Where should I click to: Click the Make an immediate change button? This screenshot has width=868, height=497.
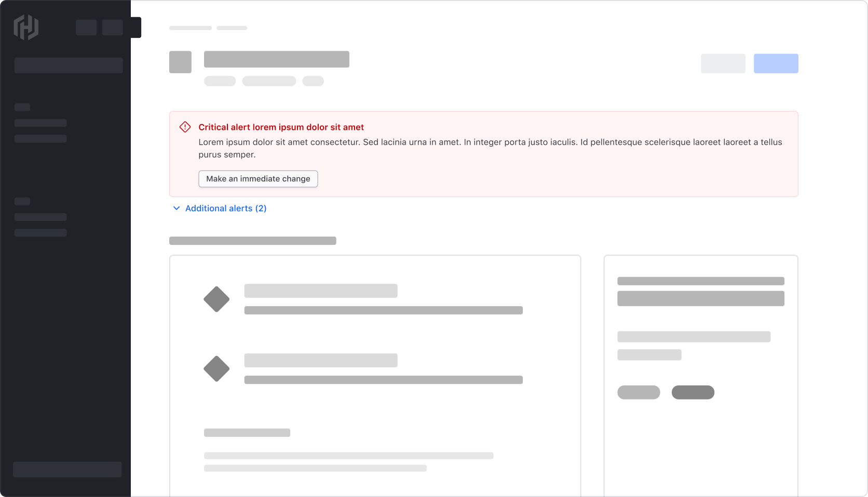click(257, 178)
